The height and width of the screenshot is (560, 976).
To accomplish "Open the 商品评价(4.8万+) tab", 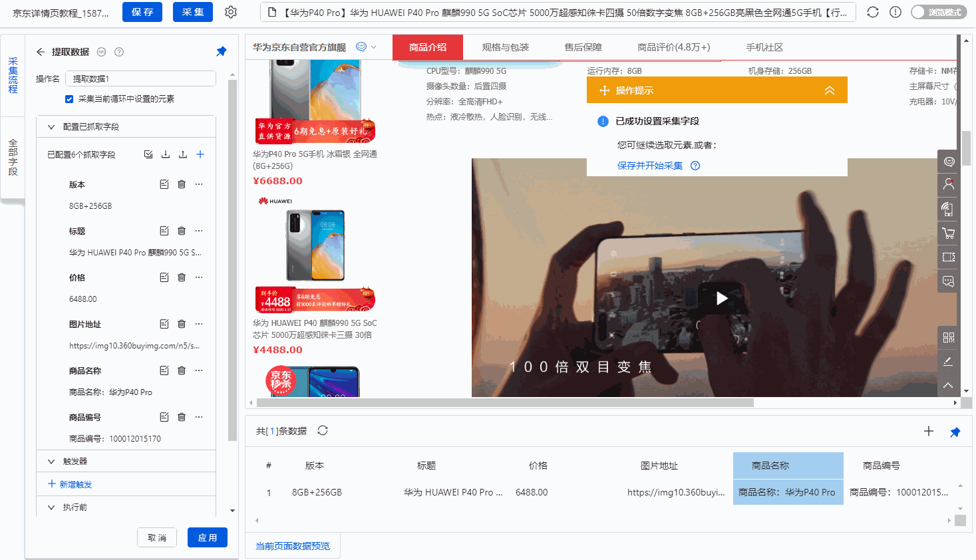I will (x=673, y=47).
